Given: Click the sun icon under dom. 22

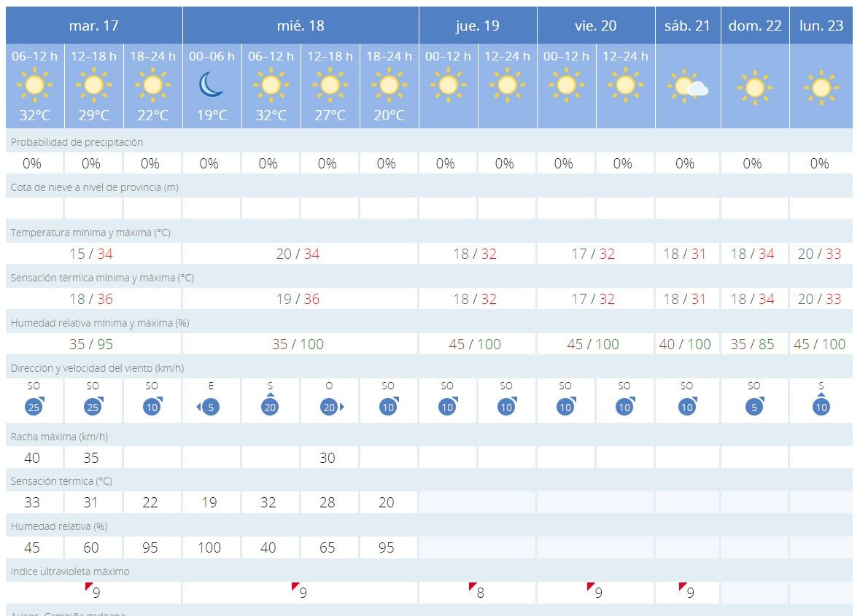Looking at the screenshot, I should coord(754,87).
